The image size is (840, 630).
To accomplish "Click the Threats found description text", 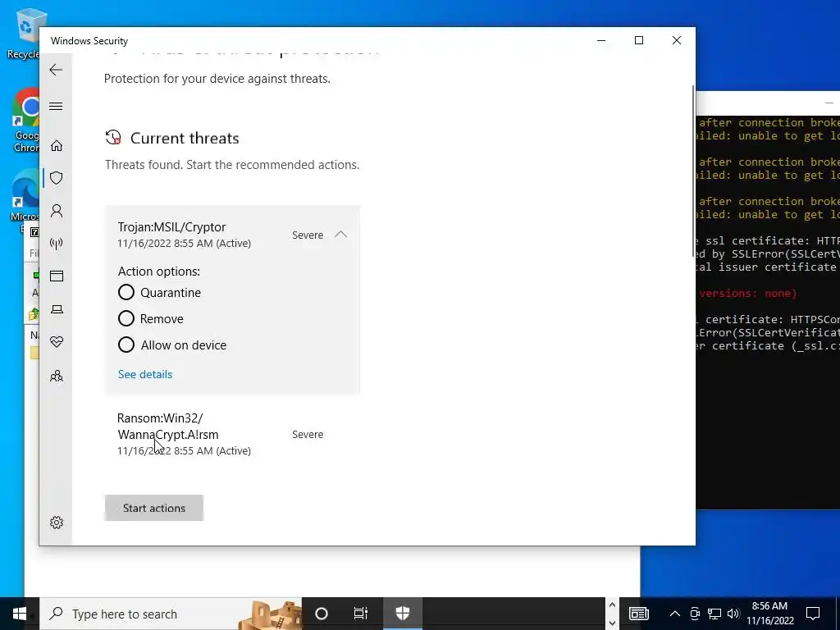I will pos(232,165).
